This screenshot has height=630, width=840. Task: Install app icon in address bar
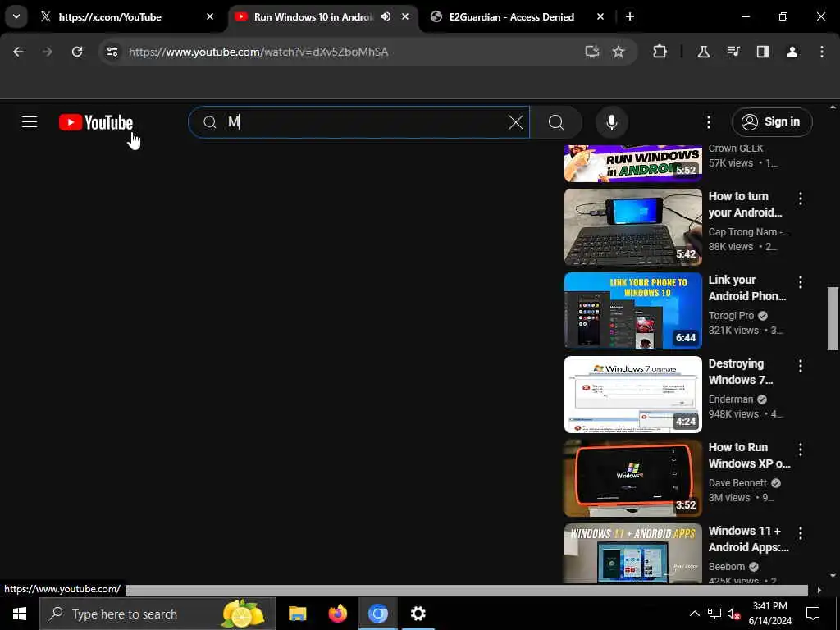click(591, 52)
